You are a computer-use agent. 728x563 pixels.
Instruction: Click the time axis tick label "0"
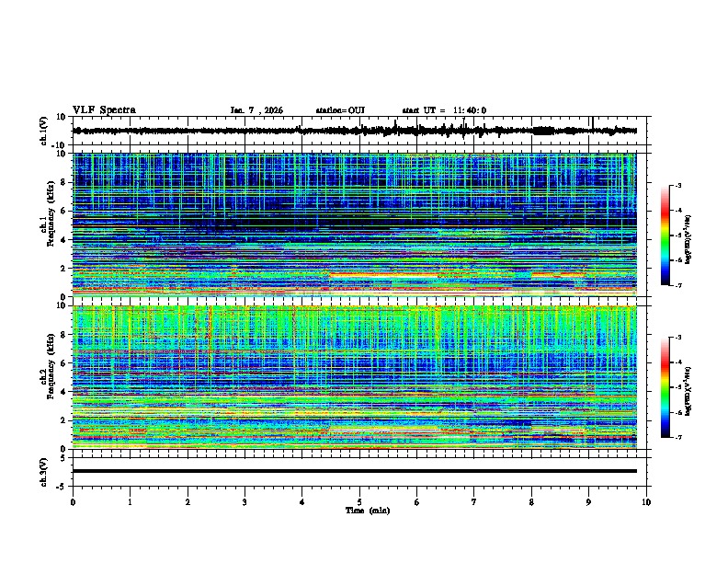tap(73, 502)
